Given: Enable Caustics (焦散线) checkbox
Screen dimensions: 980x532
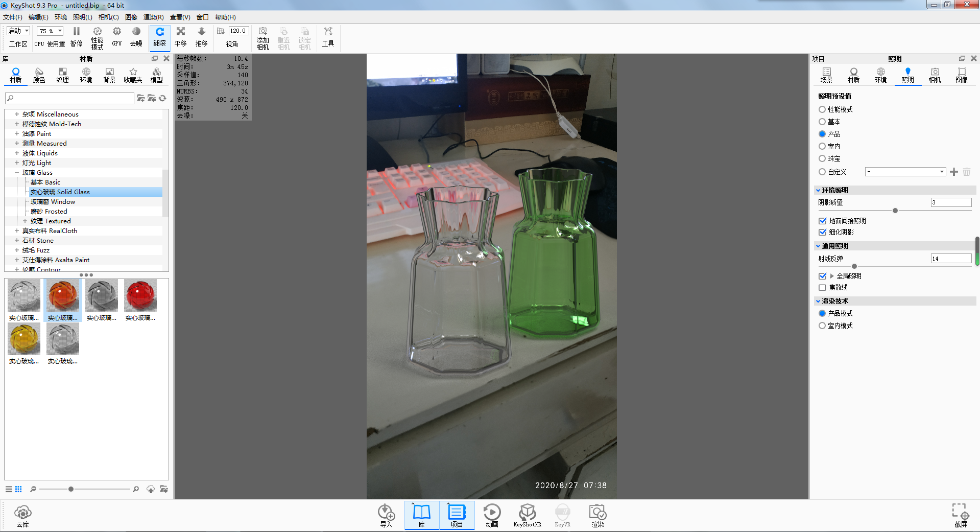Looking at the screenshot, I should [x=822, y=287].
